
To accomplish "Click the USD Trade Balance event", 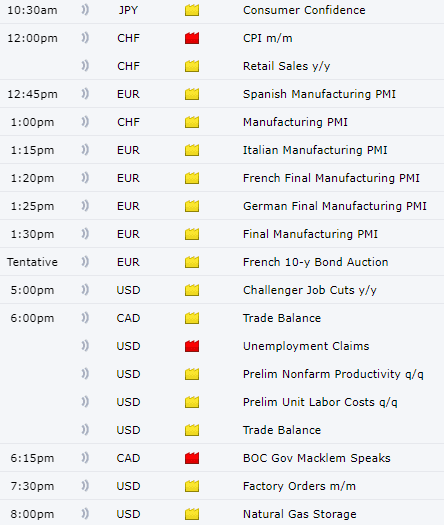I will tap(282, 430).
